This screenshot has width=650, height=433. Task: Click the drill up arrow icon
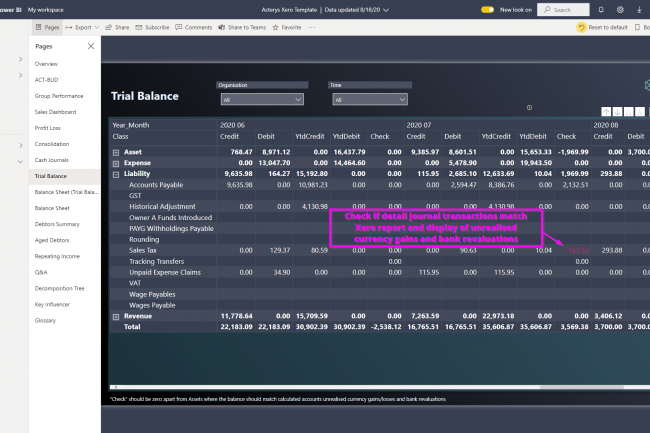tap(606, 112)
